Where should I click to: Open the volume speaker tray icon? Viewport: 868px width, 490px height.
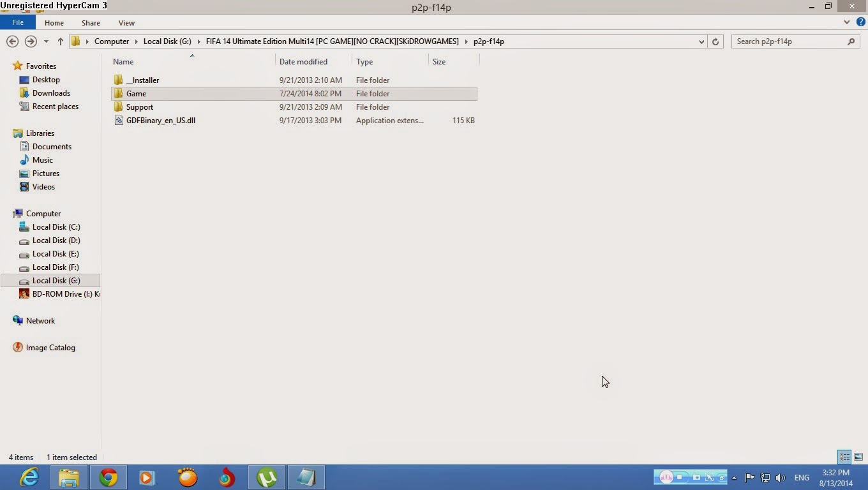(x=780, y=478)
